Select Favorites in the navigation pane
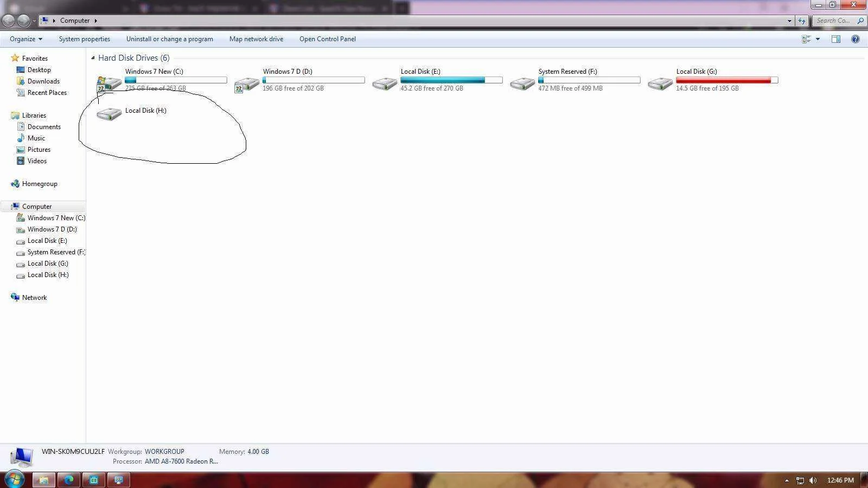 35,59
